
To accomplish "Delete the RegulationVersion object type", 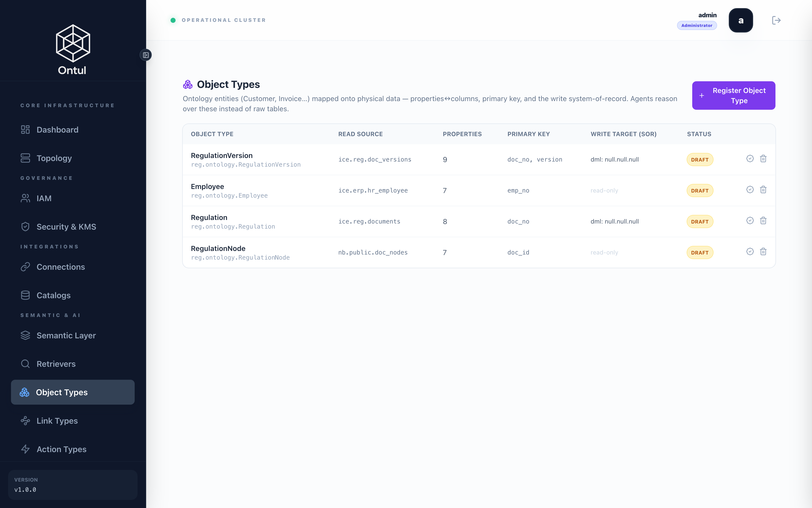I will coord(763,158).
